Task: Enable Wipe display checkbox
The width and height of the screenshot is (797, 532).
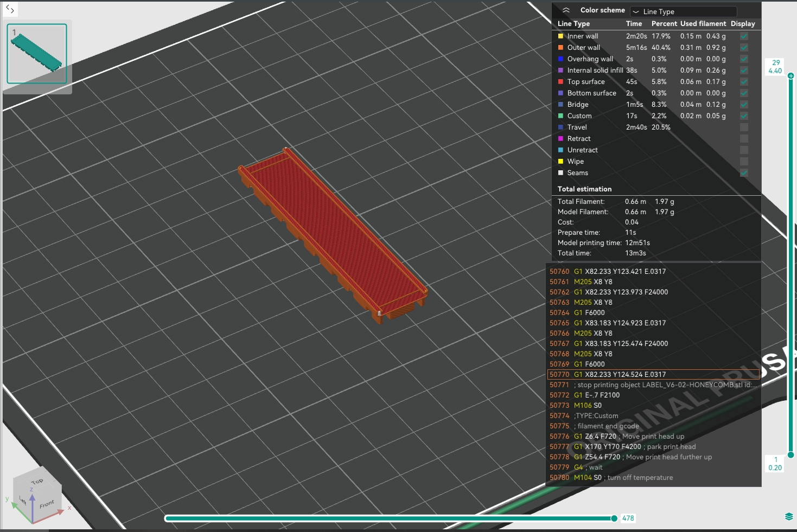Action: click(x=744, y=162)
